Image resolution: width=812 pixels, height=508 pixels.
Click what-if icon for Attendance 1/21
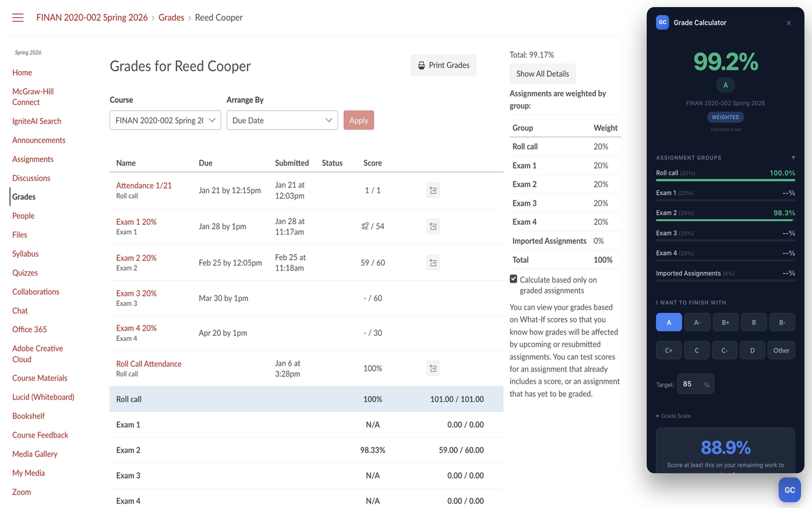coord(433,190)
